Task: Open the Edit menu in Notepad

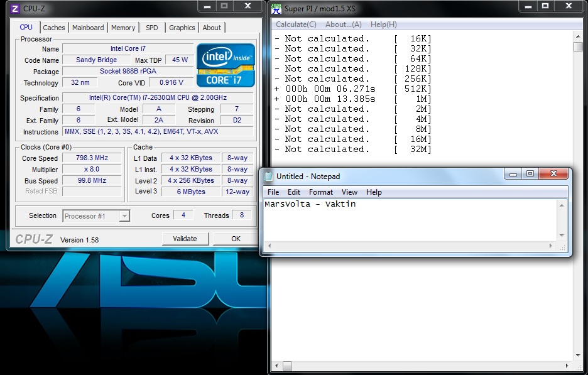Action: coord(293,192)
